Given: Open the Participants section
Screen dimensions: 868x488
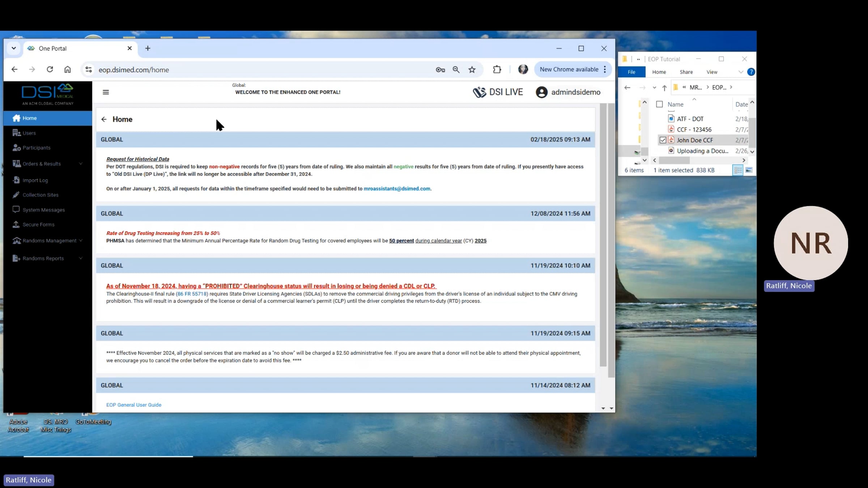Looking at the screenshot, I should point(36,147).
